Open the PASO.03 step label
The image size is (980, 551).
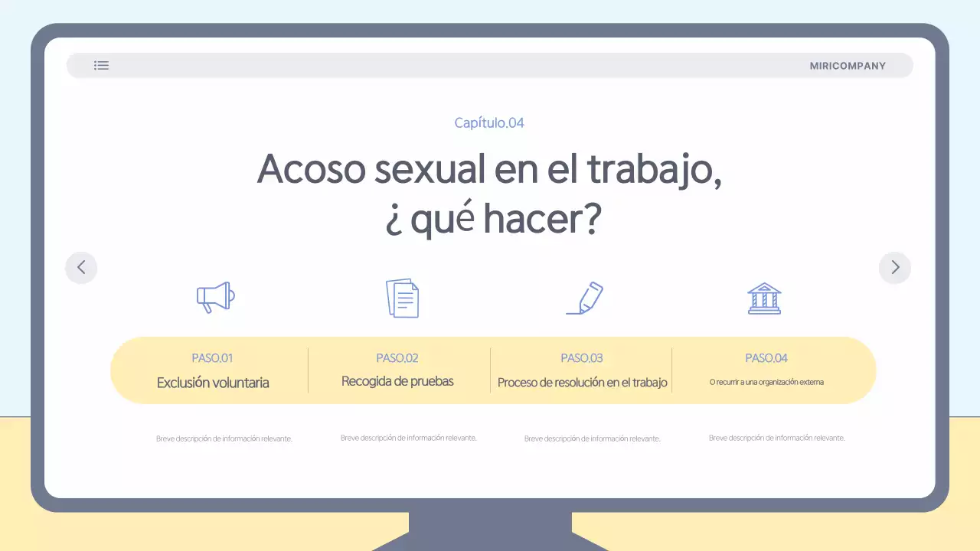(x=582, y=358)
